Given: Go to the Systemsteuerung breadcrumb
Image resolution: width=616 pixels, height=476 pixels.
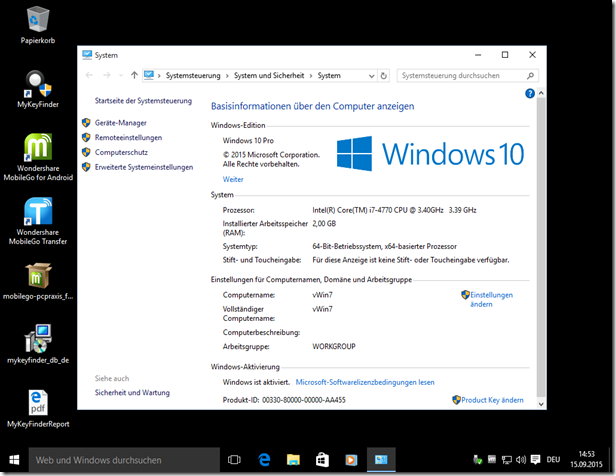Looking at the screenshot, I should [x=193, y=75].
